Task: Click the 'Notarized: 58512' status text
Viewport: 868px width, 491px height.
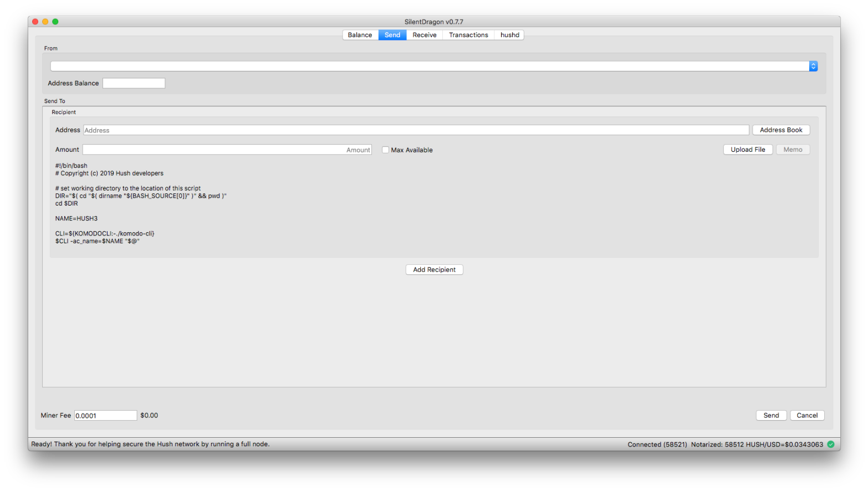Action: pyautogui.click(x=717, y=444)
